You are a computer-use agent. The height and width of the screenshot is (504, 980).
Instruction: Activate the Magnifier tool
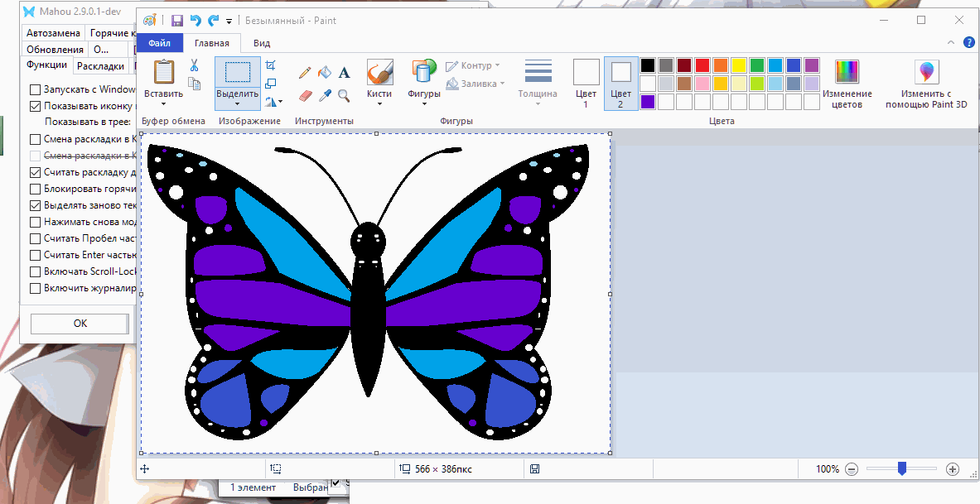coord(344,95)
